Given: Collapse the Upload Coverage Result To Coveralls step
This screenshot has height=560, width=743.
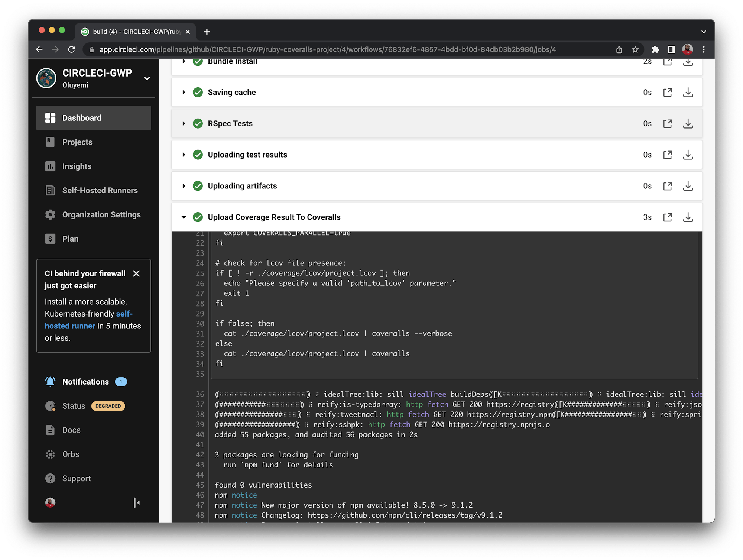Looking at the screenshot, I should click(184, 217).
